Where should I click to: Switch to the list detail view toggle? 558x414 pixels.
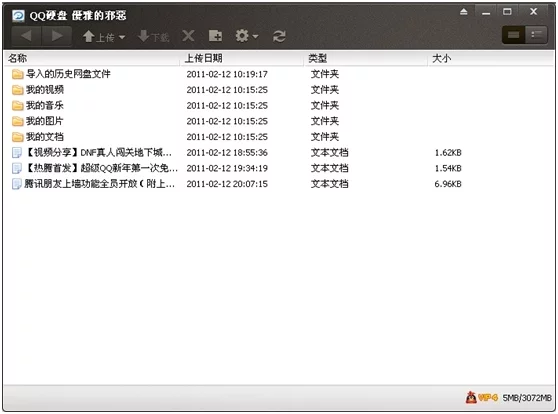(x=536, y=35)
